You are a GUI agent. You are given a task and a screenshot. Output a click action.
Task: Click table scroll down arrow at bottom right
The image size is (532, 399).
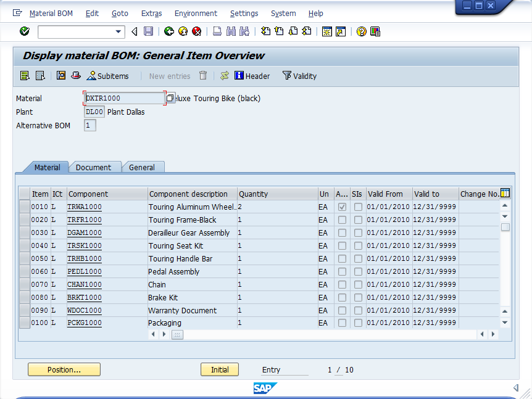pos(505,323)
